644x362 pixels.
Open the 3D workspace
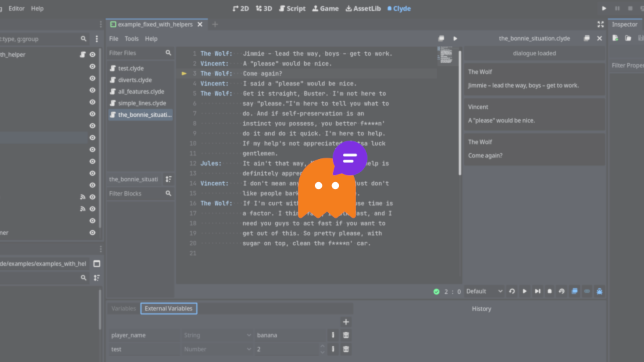264,9
